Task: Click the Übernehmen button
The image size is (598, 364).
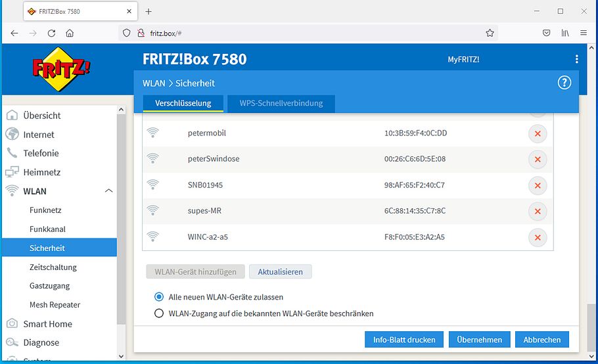Action: [x=479, y=340]
